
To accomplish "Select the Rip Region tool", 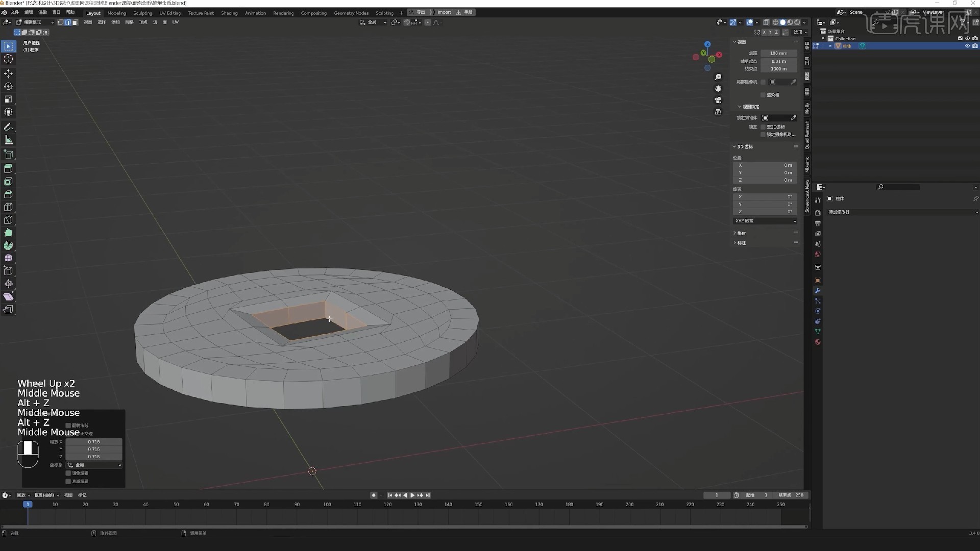I will tap(8, 309).
